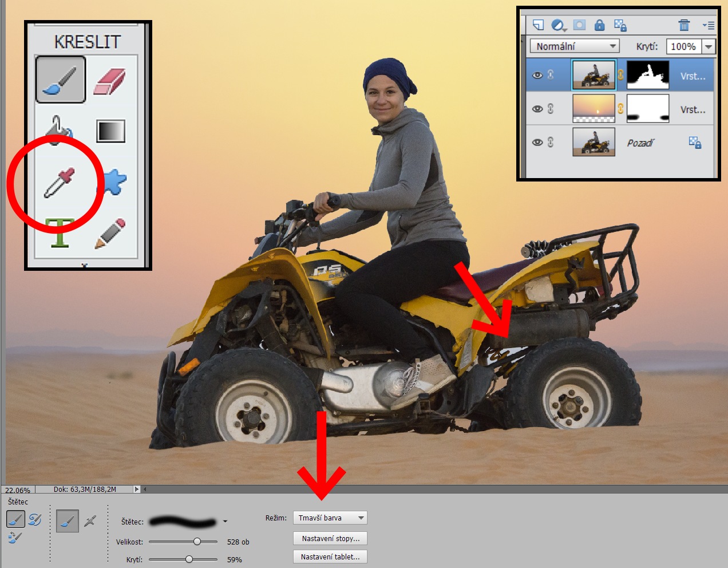Select the Pencil tool
Image resolution: width=728 pixels, height=568 pixels.
tap(109, 233)
